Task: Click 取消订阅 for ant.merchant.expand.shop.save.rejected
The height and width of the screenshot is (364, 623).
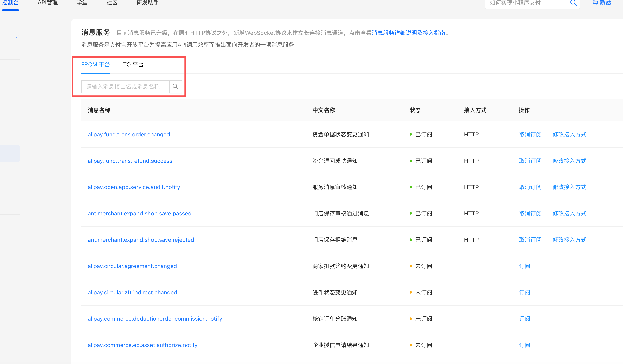Action: (530, 240)
